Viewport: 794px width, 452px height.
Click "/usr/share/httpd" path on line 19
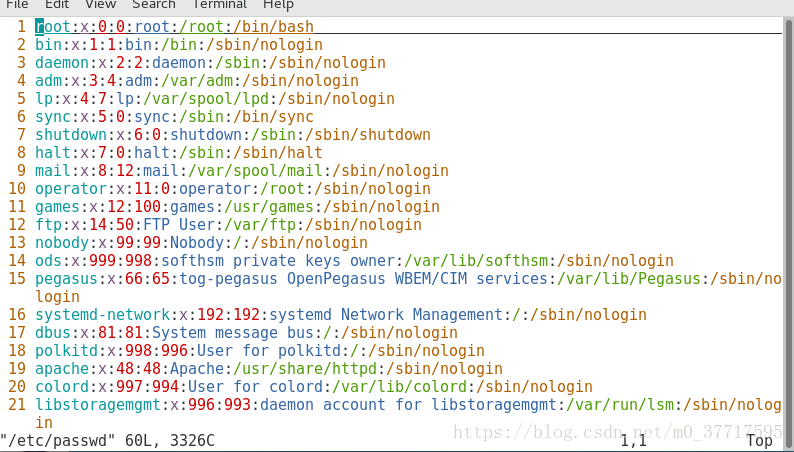click(305, 368)
